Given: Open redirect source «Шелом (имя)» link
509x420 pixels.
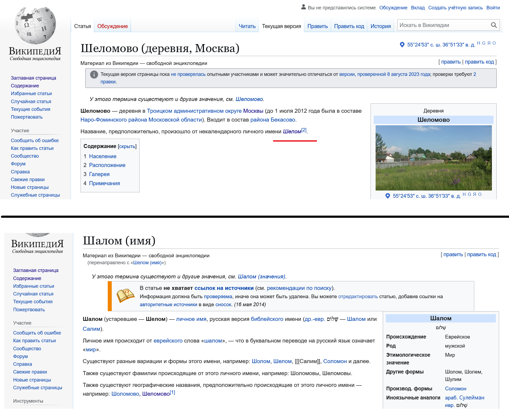Looking at the screenshot, I should tap(147, 263).
